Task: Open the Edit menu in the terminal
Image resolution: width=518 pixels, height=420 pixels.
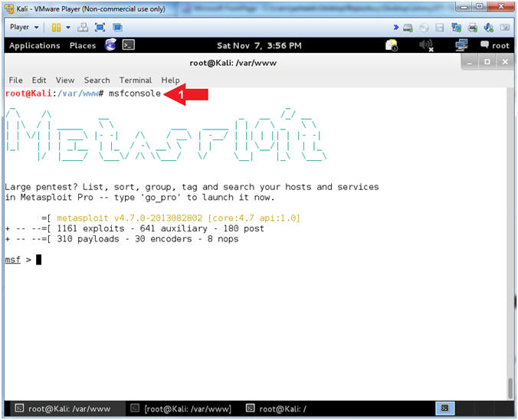Action: pyautogui.click(x=39, y=80)
